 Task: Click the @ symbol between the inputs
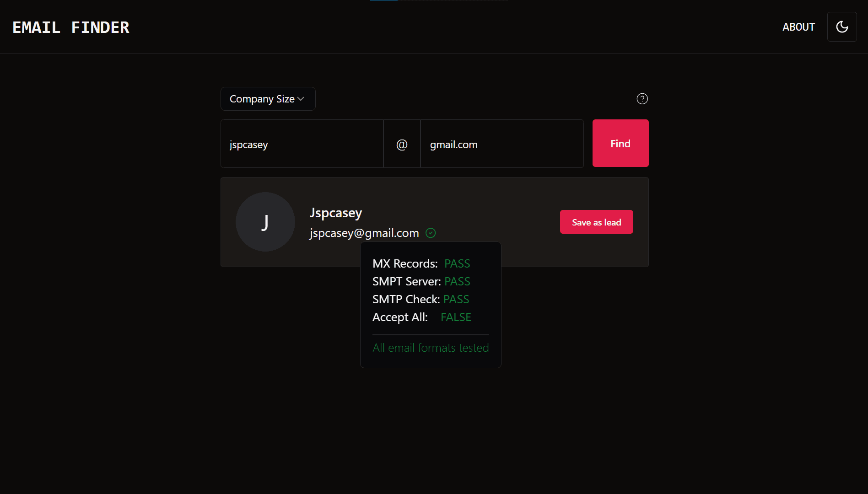click(402, 145)
